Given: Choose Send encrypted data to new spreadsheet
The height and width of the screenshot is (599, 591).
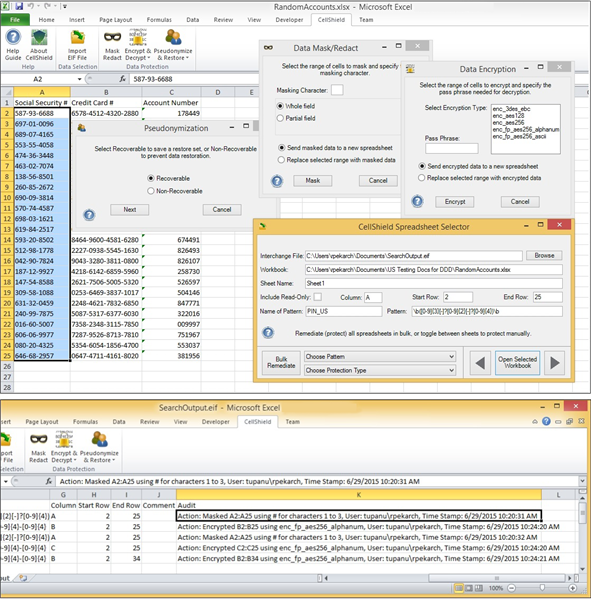Looking at the screenshot, I should click(422, 166).
